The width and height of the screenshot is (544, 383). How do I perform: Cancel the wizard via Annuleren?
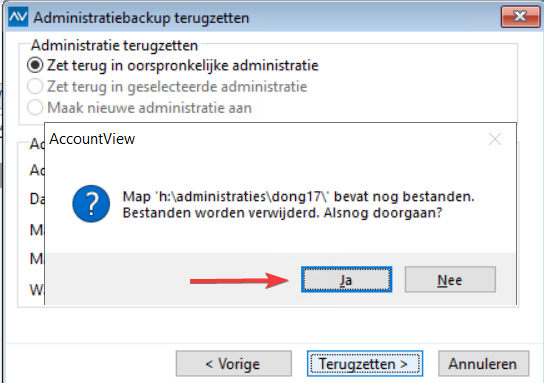[483, 364]
